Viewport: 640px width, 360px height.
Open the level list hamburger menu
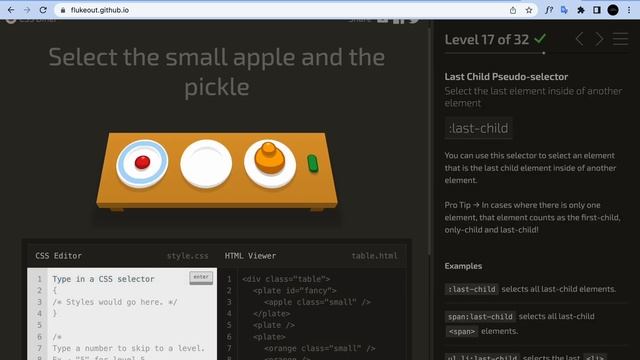point(620,39)
